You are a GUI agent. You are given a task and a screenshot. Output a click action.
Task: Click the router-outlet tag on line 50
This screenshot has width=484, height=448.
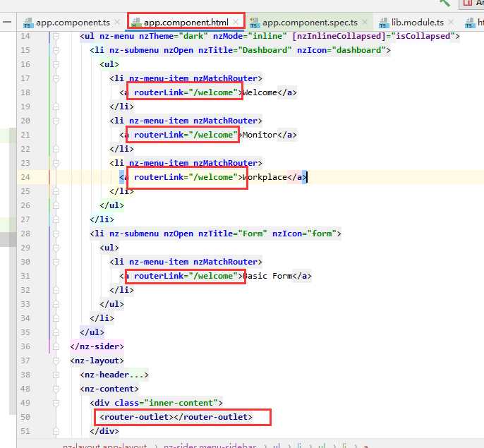176,417
